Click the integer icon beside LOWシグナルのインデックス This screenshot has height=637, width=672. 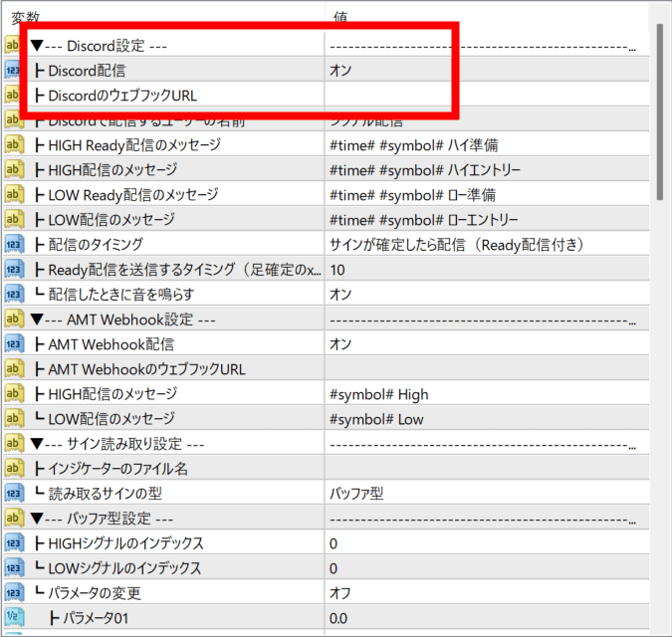(14, 567)
